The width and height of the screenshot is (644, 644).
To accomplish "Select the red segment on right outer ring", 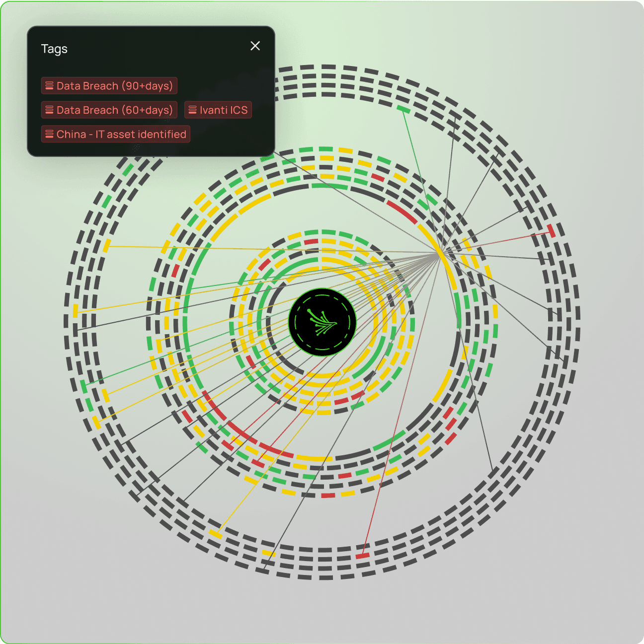I will pyautogui.click(x=551, y=231).
